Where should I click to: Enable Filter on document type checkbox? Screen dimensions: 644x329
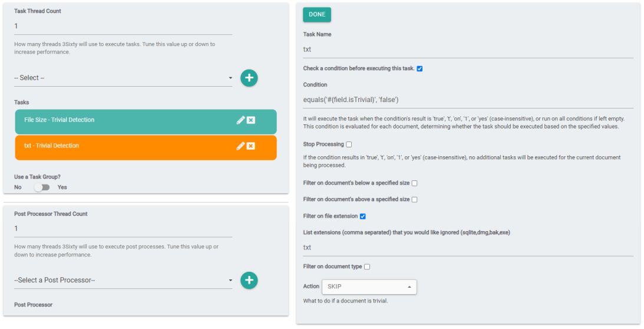pos(367,267)
